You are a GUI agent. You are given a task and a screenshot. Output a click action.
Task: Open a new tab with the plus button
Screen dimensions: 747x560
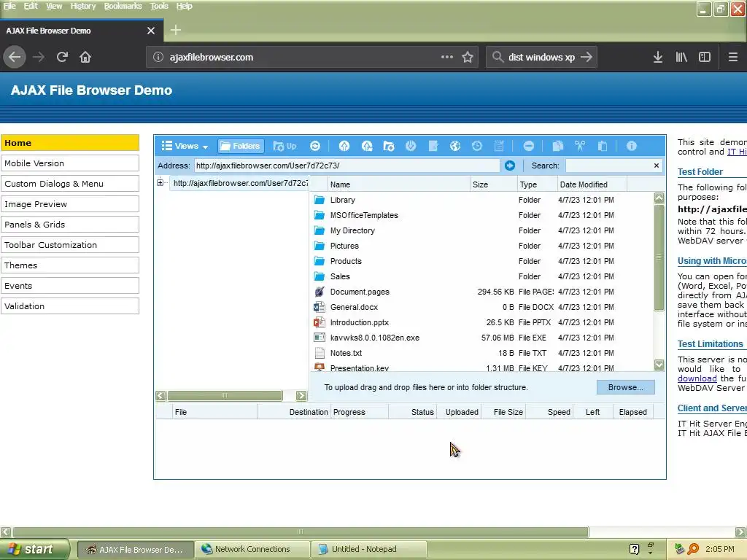pyautogui.click(x=175, y=30)
